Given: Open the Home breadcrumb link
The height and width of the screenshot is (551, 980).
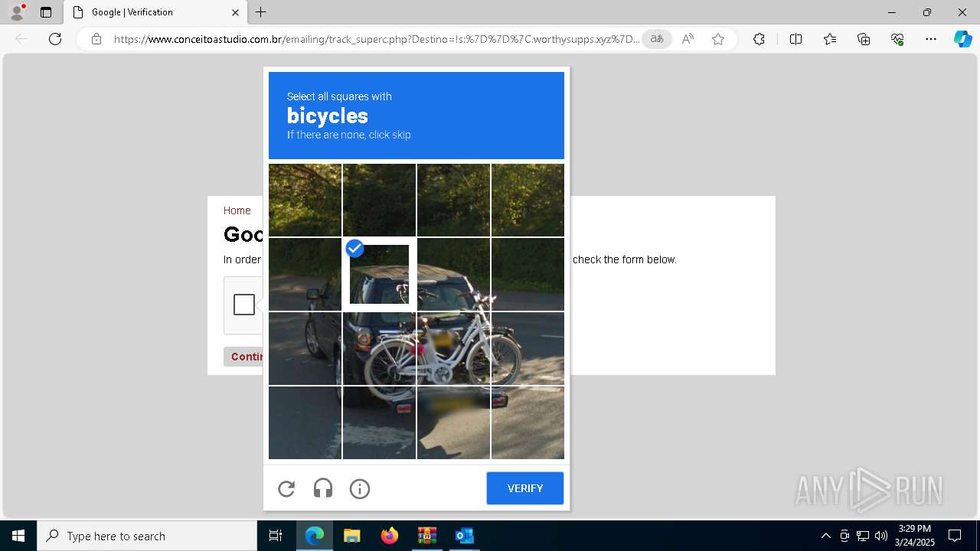Looking at the screenshot, I should [237, 210].
